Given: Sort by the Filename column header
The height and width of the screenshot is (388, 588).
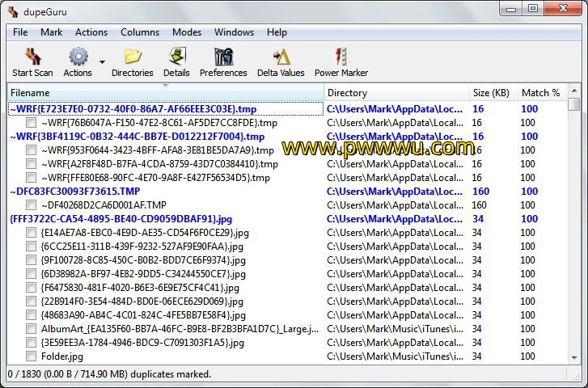Looking at the screenshot, I should point(165,93).
